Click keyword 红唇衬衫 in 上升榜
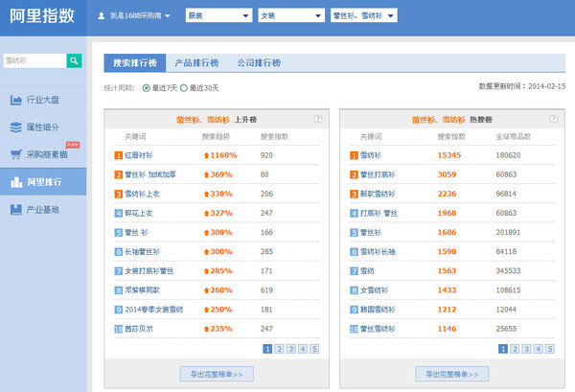Image resolution: width=575 pixels, height=392 pixels. [x=139, y=155]
